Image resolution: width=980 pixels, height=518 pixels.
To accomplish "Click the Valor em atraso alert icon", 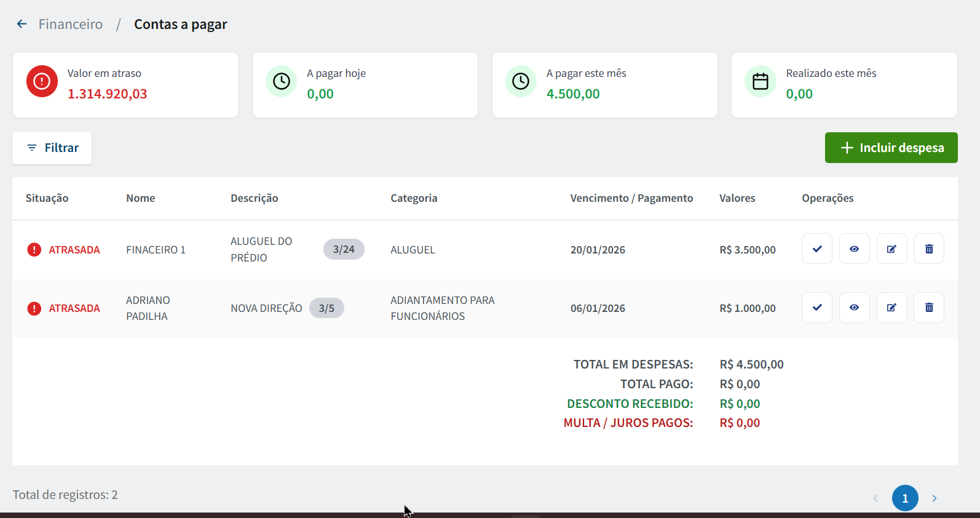I will (x=42, y=81).
